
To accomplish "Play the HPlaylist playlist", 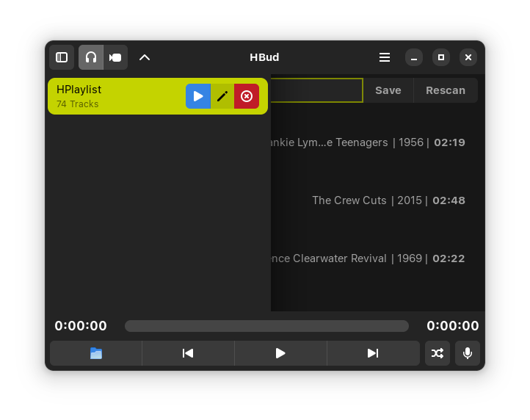I will click(x=198, y=96).
